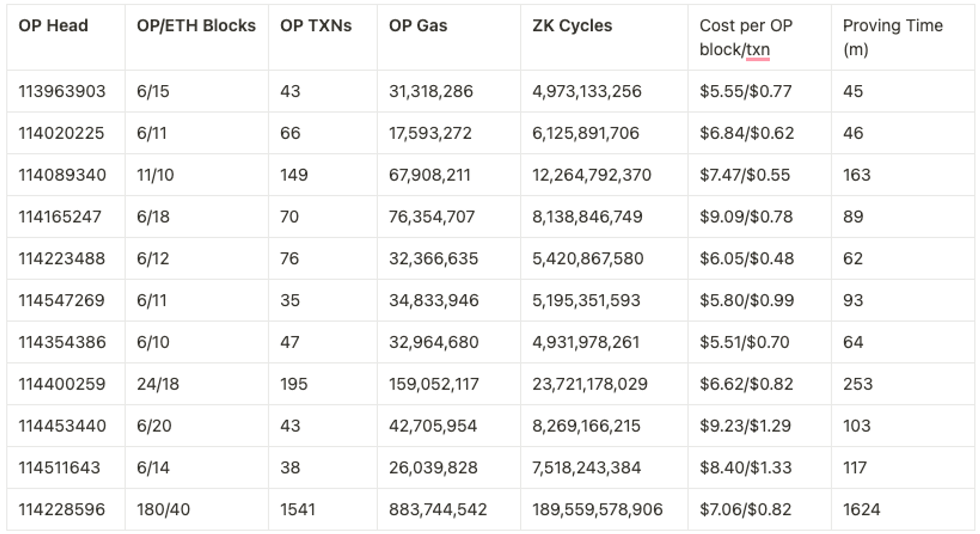Click the proving time value 103

(857, 426)
